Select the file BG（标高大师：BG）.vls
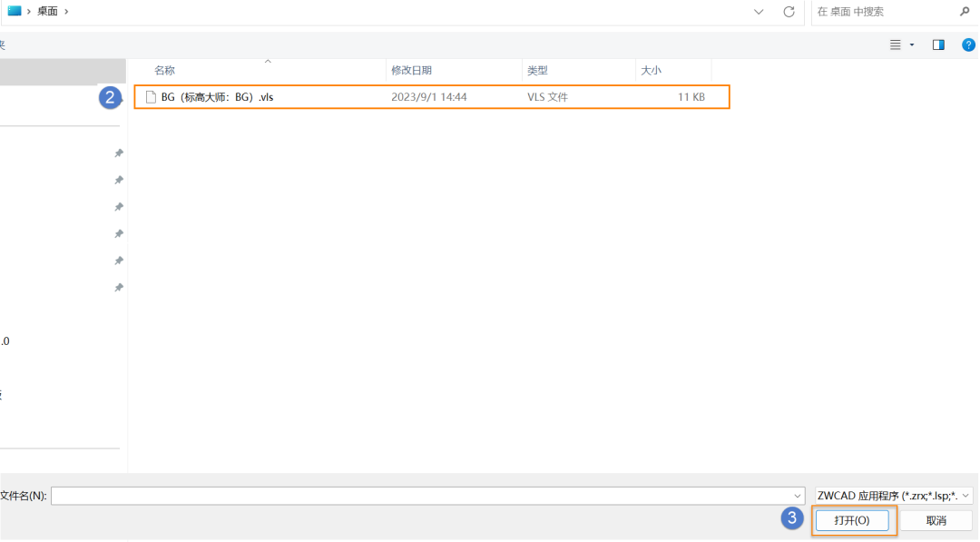The height and width of the screenshot is (542, 980). [x=432, y=97]
